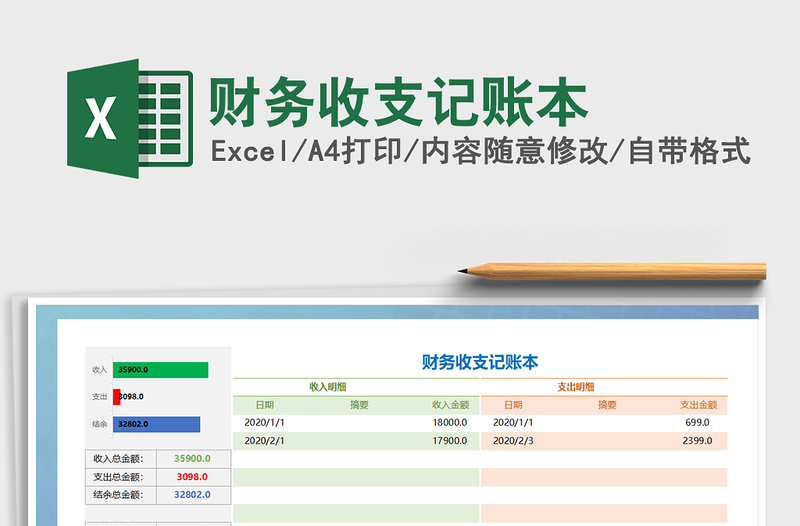This screenshot has height=526, width=800.
Task: Click the red 支出 bar showing 3098.0
Action: coord(117,397)
